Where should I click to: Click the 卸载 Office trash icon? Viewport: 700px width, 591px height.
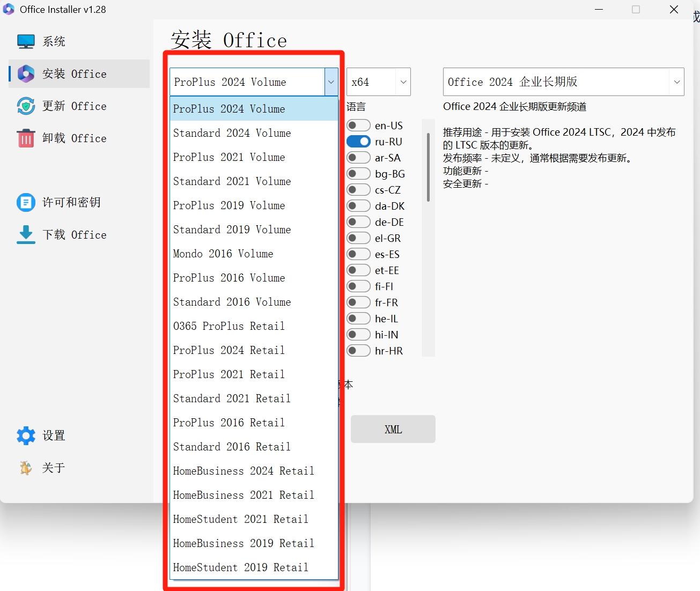(x=25, y=138)
